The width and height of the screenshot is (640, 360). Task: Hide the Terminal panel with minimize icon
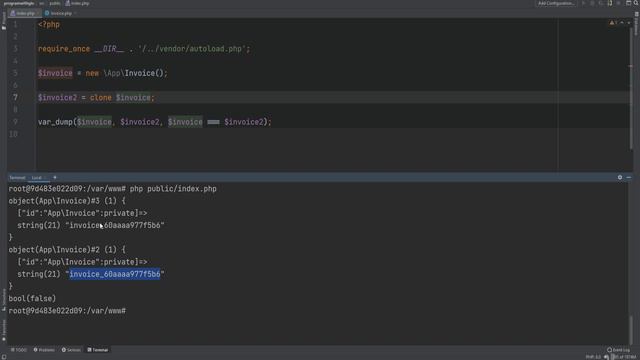point(629,178)
